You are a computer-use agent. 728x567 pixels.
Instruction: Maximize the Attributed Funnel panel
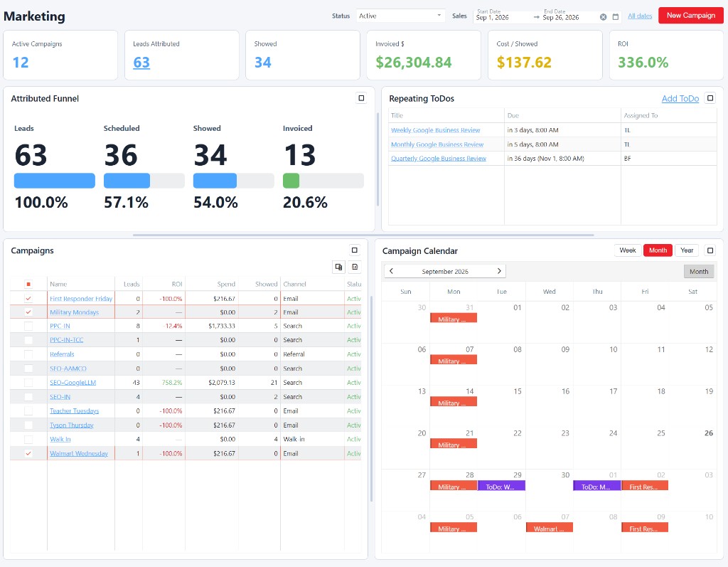point(361,98)
